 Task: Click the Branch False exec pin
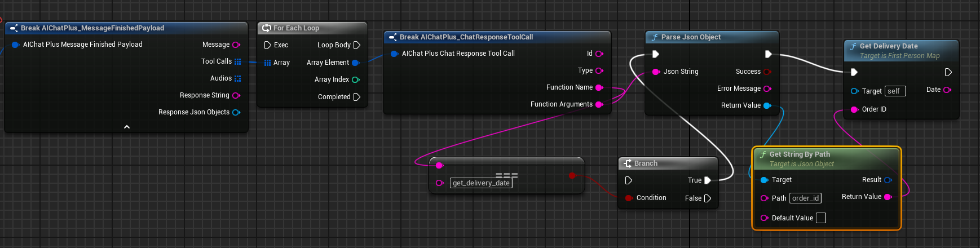pyautogui.click(x=707, y=198)
